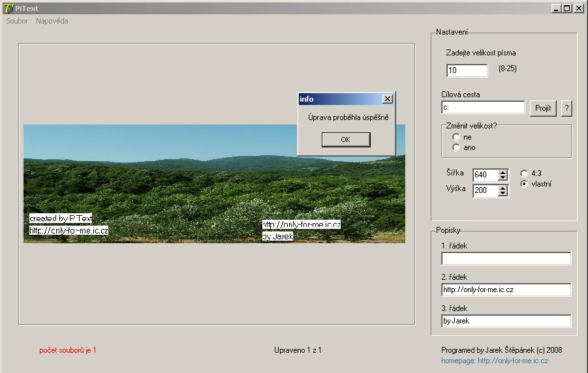The width and height of the screenshot is (588, 373).
Task: Click the 'Programed by Jarek Štěpánek' text
Action: (502, 350)
